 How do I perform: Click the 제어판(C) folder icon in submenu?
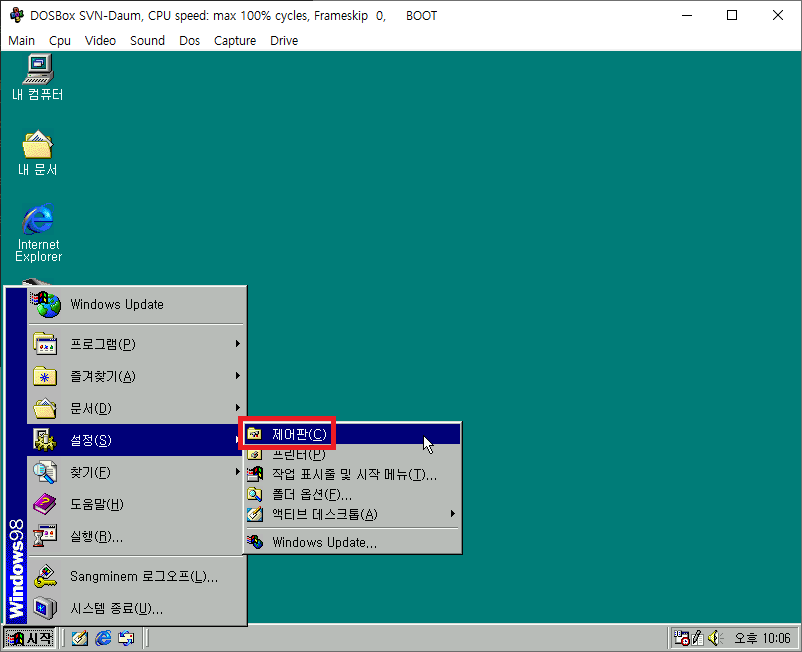coord(255,434)
